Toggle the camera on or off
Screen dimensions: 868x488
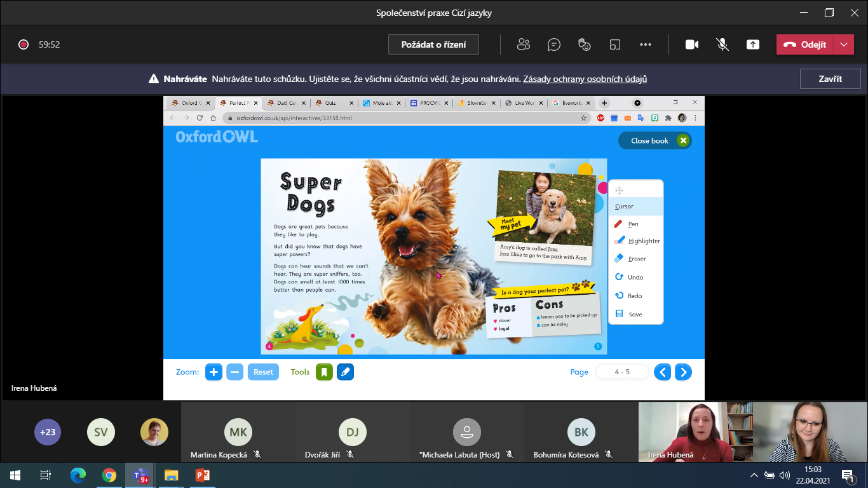[692, 44]
